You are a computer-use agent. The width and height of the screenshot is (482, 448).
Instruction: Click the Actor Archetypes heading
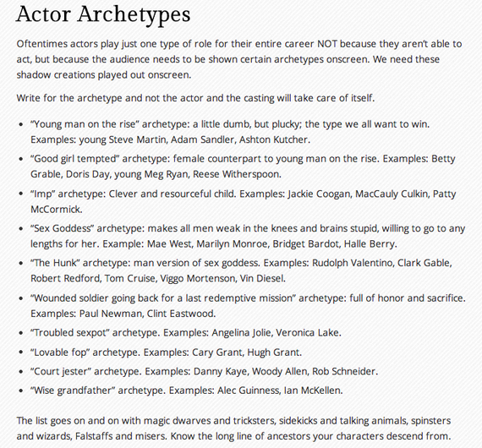103,14
